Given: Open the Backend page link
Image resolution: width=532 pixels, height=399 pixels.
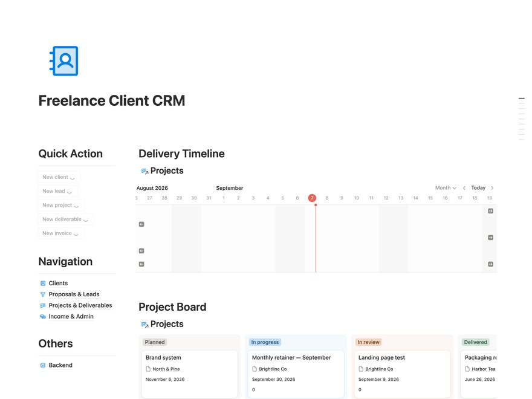Looking at the screenshot, I should [x=60, y=365].
